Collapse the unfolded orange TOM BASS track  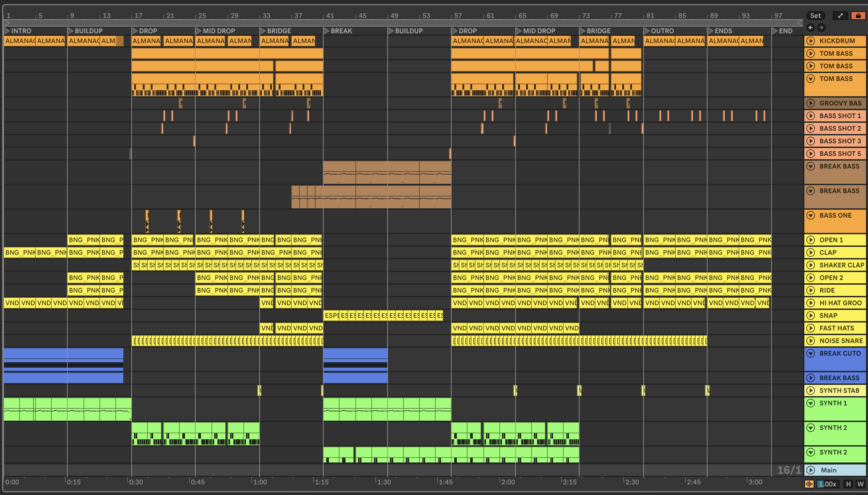pos(811,79)
